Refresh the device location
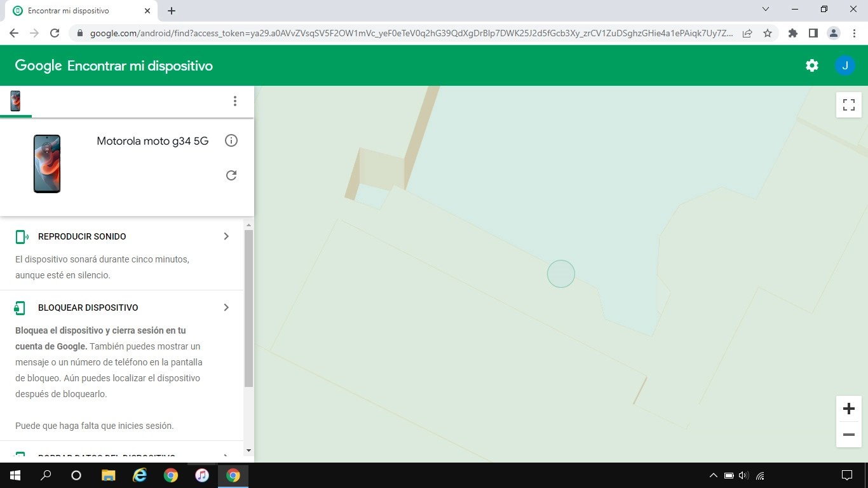This screenshot has width=868, height=488. click(x=231, y=175)
